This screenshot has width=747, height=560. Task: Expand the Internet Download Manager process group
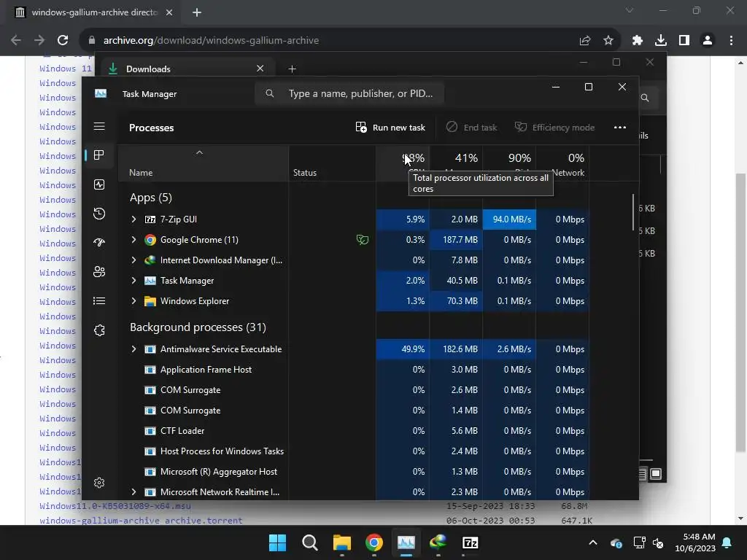click(x=134, y=260)
